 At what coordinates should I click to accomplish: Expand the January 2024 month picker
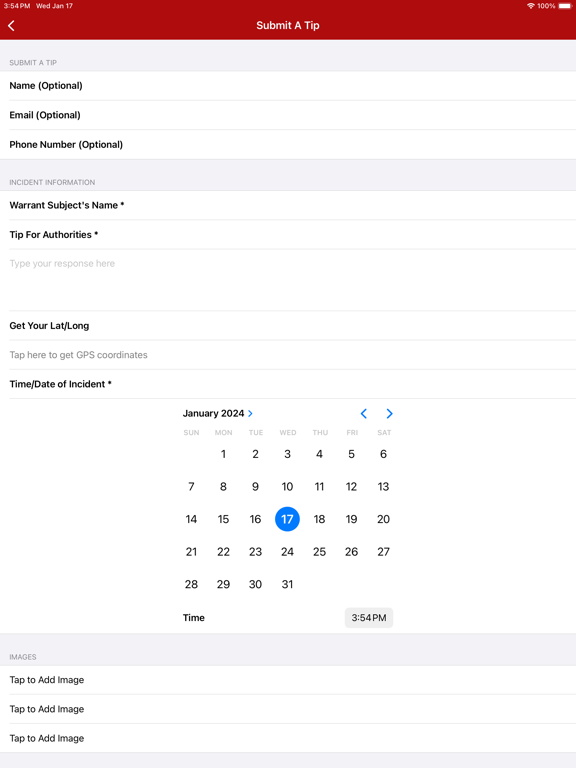pos(218,413)
